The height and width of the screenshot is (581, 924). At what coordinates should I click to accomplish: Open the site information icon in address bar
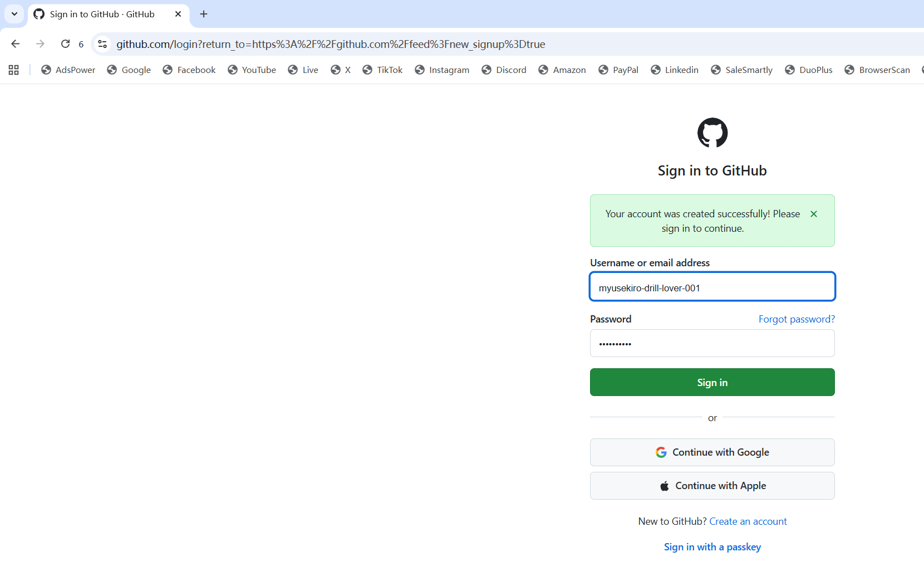coord(102,44)
